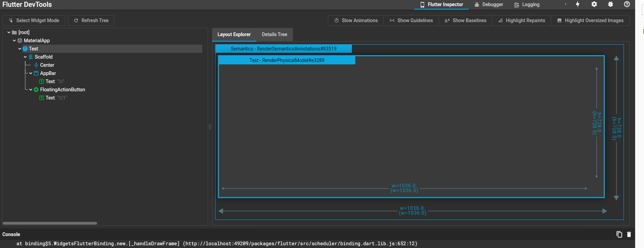
Task: Collapse the AppBar node chevron
Action: click(x=31, y=73)
